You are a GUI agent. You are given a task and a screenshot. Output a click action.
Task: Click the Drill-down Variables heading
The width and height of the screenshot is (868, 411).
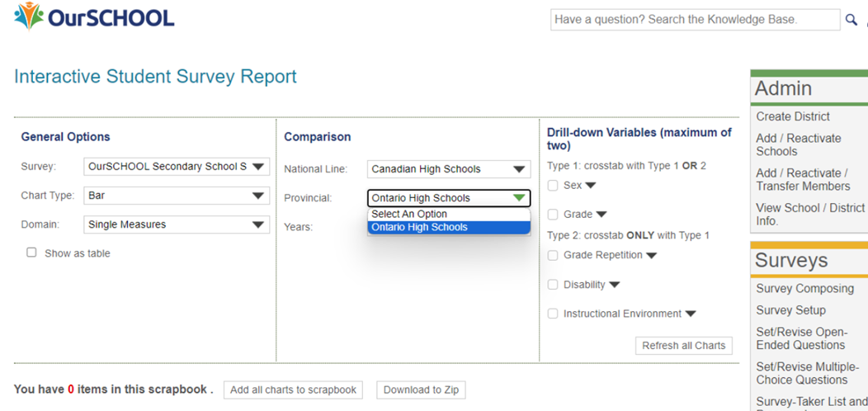point(639,139)
